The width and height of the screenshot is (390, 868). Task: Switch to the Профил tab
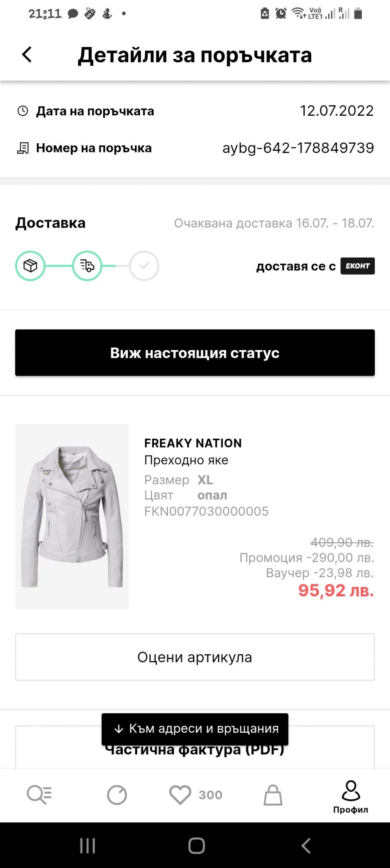click(351, 796)
